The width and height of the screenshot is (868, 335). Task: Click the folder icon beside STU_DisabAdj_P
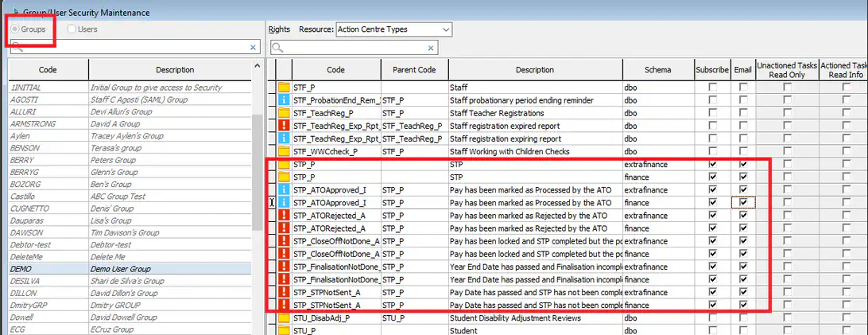pyautogui.click(x=284, y=318)
